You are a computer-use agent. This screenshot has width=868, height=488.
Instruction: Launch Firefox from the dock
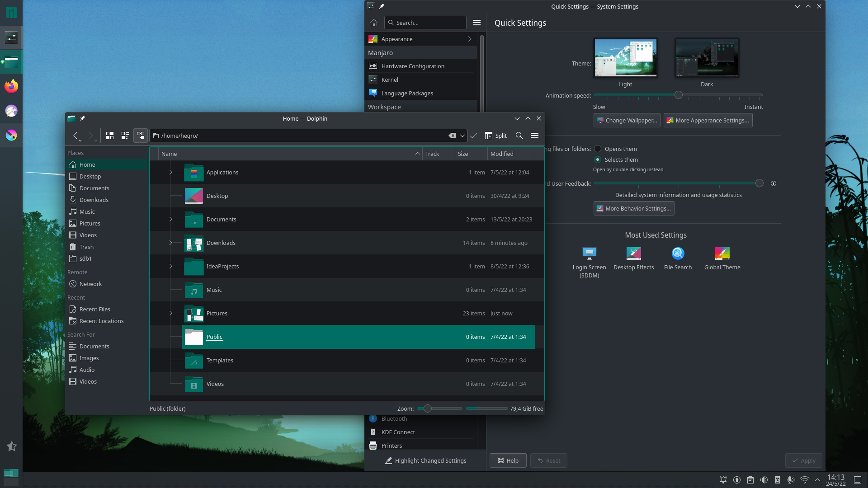[11, 86]
